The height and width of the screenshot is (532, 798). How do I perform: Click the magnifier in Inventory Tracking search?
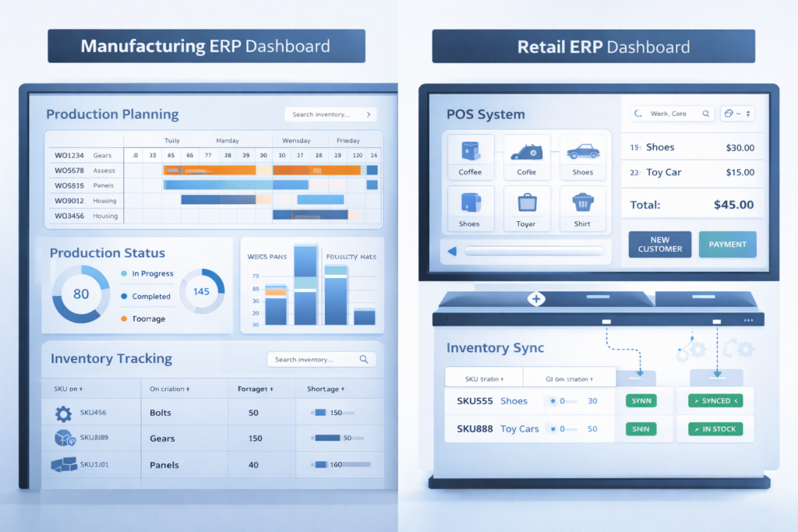click(363, 359)
